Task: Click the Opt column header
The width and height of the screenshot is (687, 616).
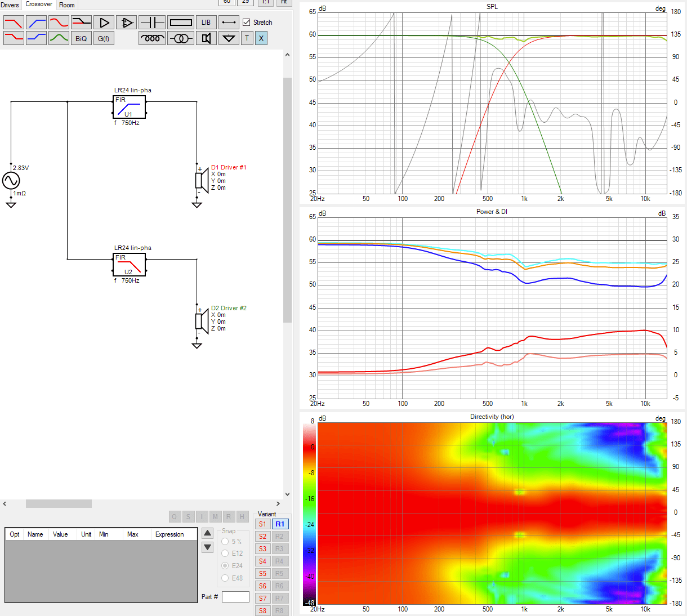Action: pos(15,534)
